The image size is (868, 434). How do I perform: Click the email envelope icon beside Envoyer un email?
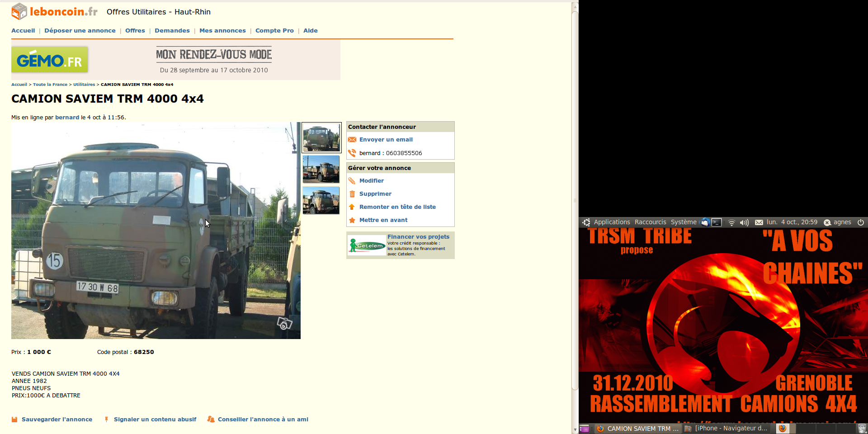pyautogui.click(x=352, y=140)
